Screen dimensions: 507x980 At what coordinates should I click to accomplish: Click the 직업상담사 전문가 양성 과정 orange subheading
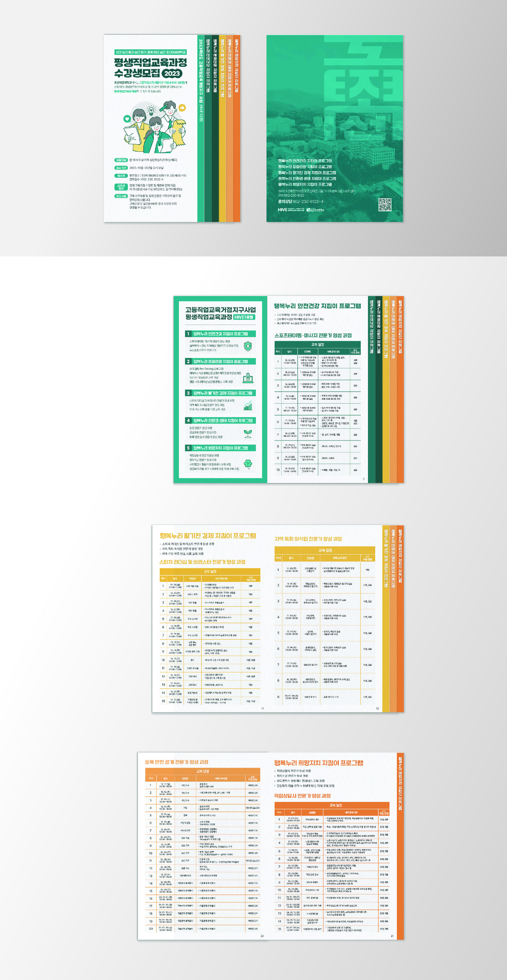click(x=302, y=796)
